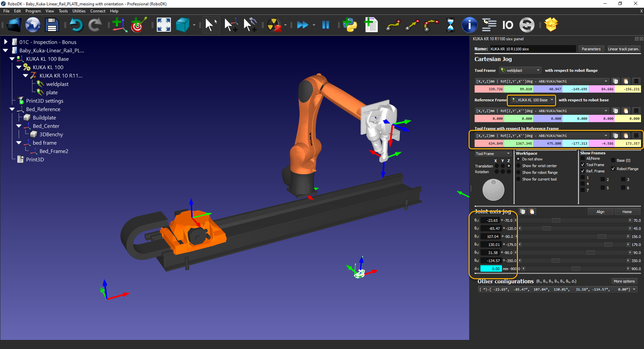This screenshot has height=349, width=644.
Task: Open the weldplast Tool Frame dropdown
Action: tap(520, 70)
